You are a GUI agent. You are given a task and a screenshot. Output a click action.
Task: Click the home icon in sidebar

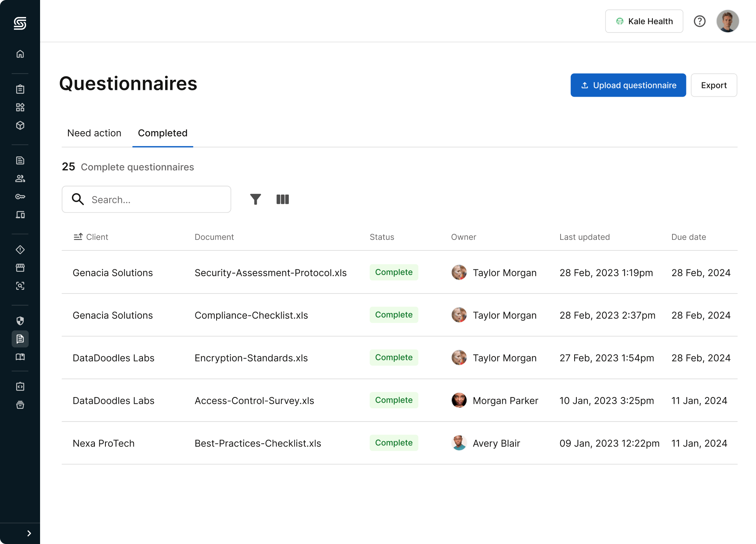pos(20,54)
